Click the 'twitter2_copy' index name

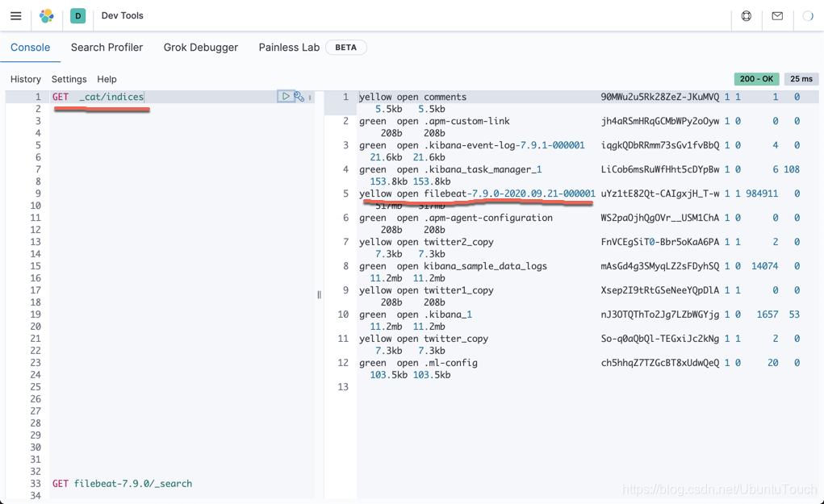458,241
